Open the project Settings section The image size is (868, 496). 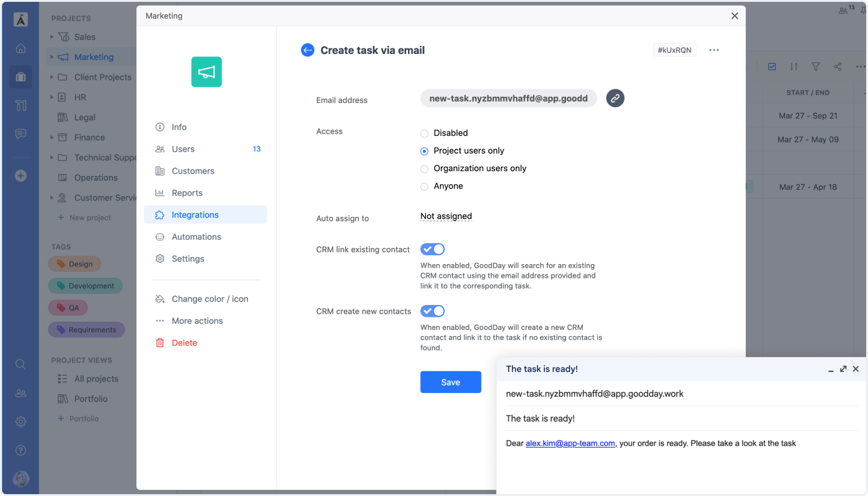pos(205,259)
